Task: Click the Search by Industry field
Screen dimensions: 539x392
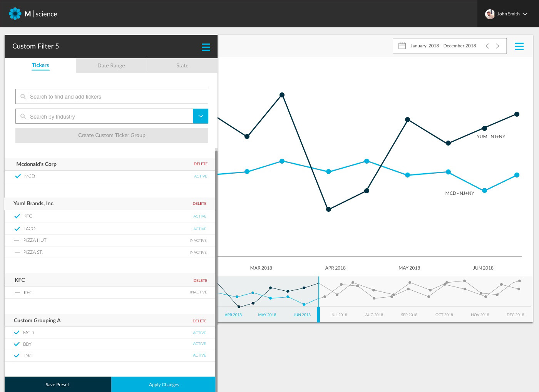Action: (x=104, y=116)
